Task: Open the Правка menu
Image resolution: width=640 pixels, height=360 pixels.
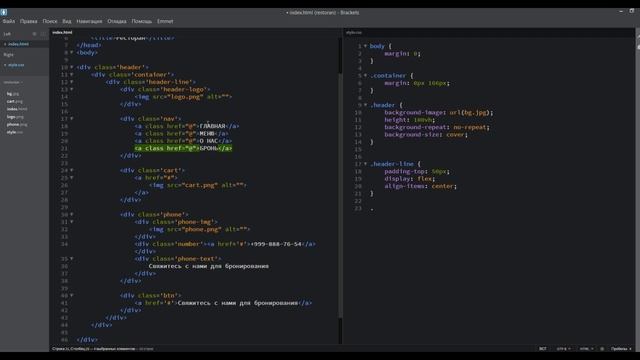Action: tap(29, 21)
